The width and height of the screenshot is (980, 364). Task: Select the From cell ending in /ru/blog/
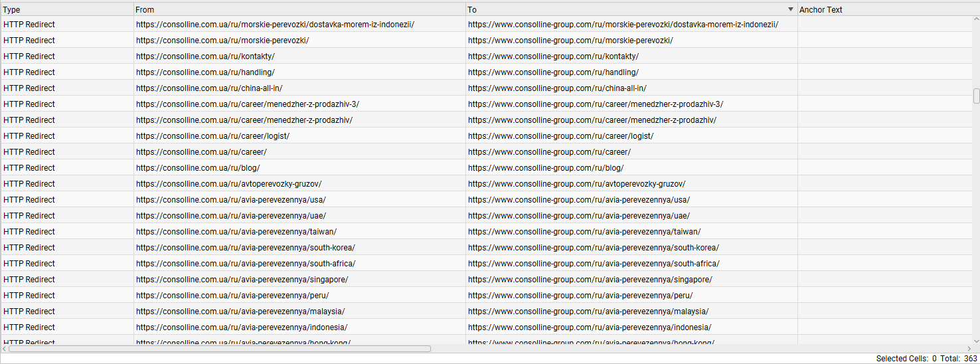(299, 167)
